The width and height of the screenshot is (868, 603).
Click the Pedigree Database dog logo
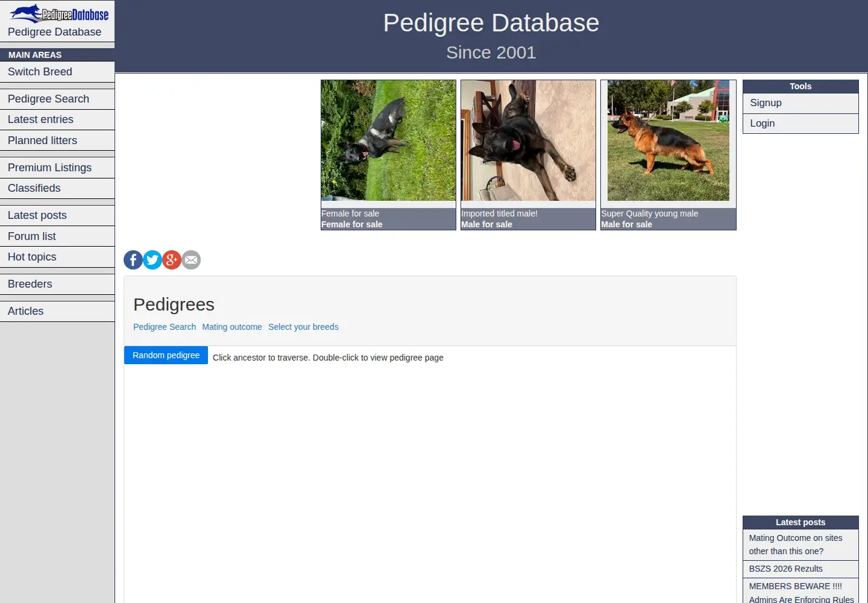point(59,13)
